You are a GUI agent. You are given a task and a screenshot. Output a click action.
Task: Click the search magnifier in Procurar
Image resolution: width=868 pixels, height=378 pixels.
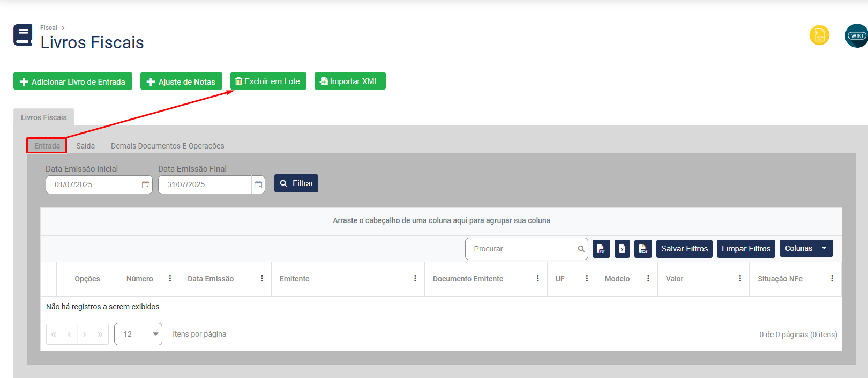(x=581, y=249)
